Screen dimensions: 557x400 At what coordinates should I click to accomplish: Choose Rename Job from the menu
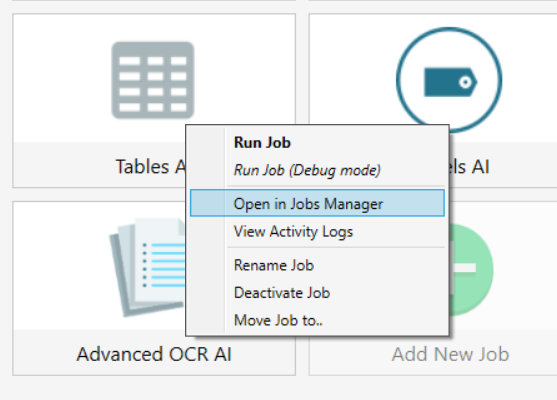pyautogui.click(x=274, y=265)
